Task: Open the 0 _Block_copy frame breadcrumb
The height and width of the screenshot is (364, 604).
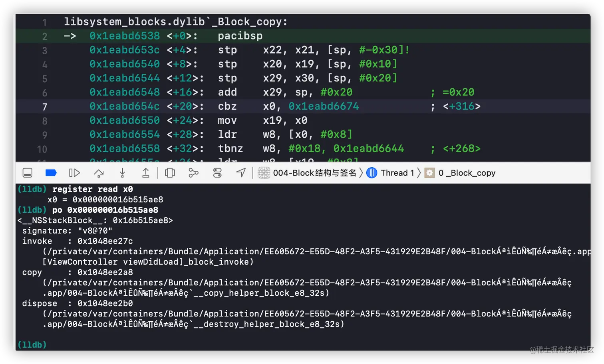Action: click(x=467, y=173)
